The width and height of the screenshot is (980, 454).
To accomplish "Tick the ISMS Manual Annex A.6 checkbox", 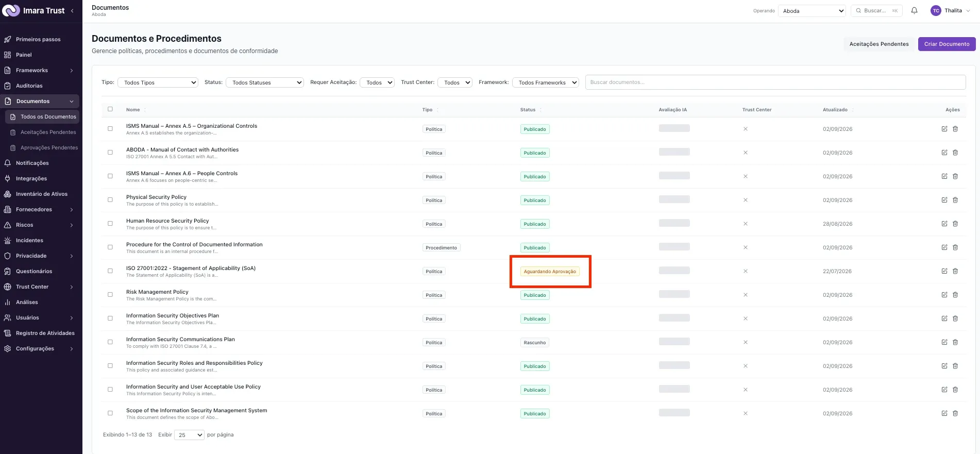I will pyautogui.click(x=110, y=176).
